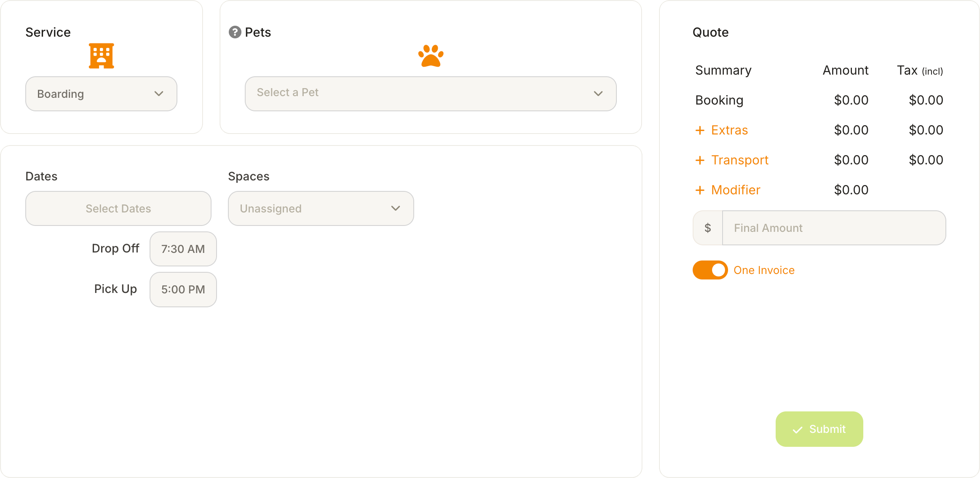Viewport: 980px width, 478px height.
Task: Change the Pick Up time 5:00 PM
Action: 183,289
